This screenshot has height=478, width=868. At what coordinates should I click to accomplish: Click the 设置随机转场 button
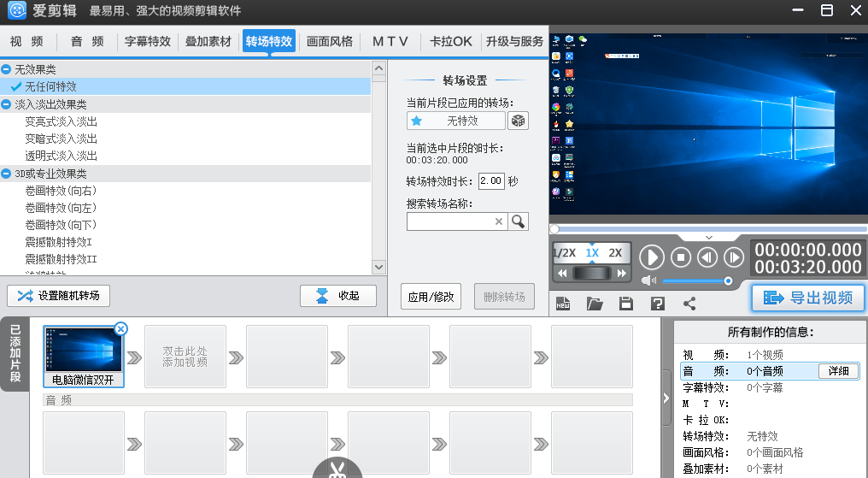(59, 296)
